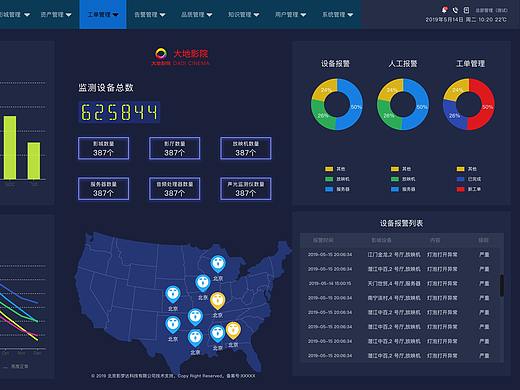Click the taller green bar in left chart

click(x=10, y=148)
